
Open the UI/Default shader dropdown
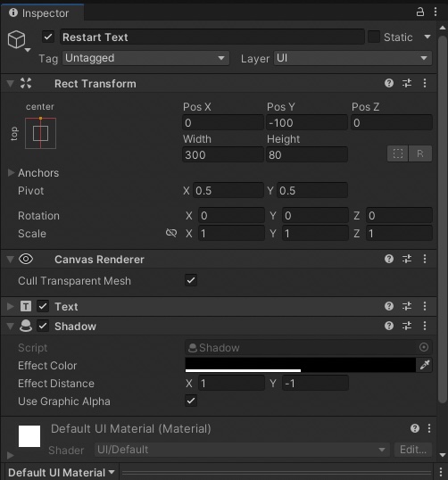coord(242,450)
